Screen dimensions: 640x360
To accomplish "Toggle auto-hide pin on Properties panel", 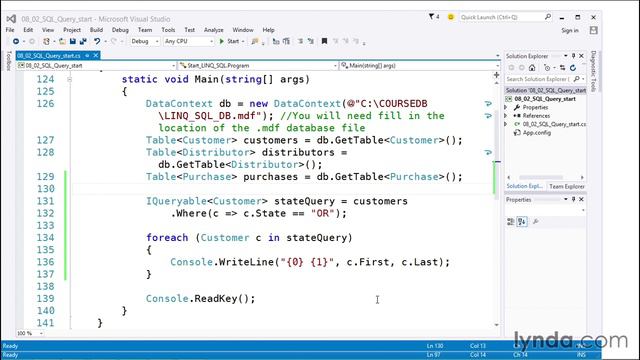I will 573,200.
